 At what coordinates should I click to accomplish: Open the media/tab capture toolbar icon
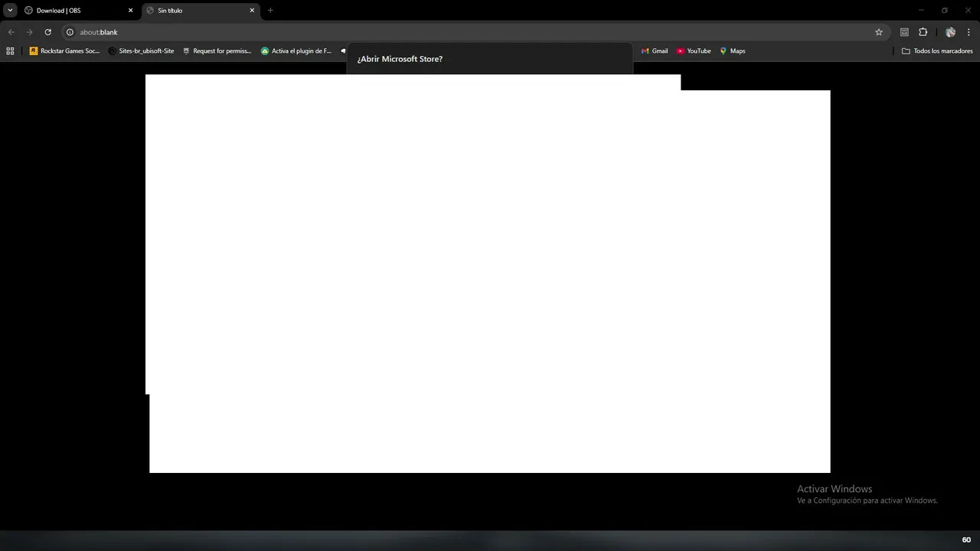click(904, 32)
